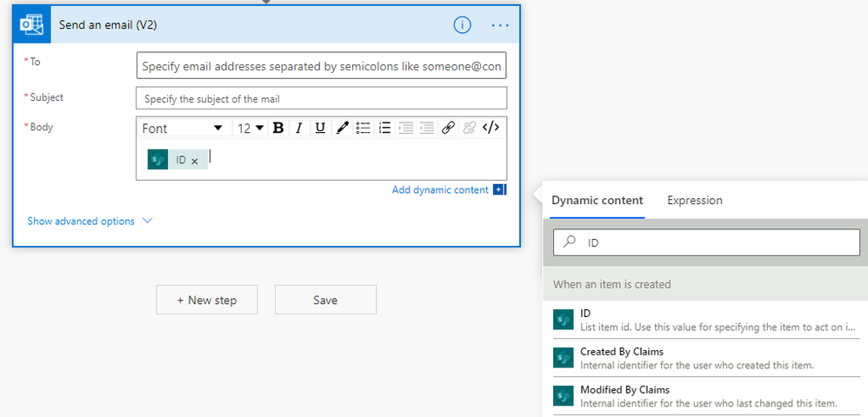
Task: Click the Outlook icon on the email action header
Action: [31, 25]
